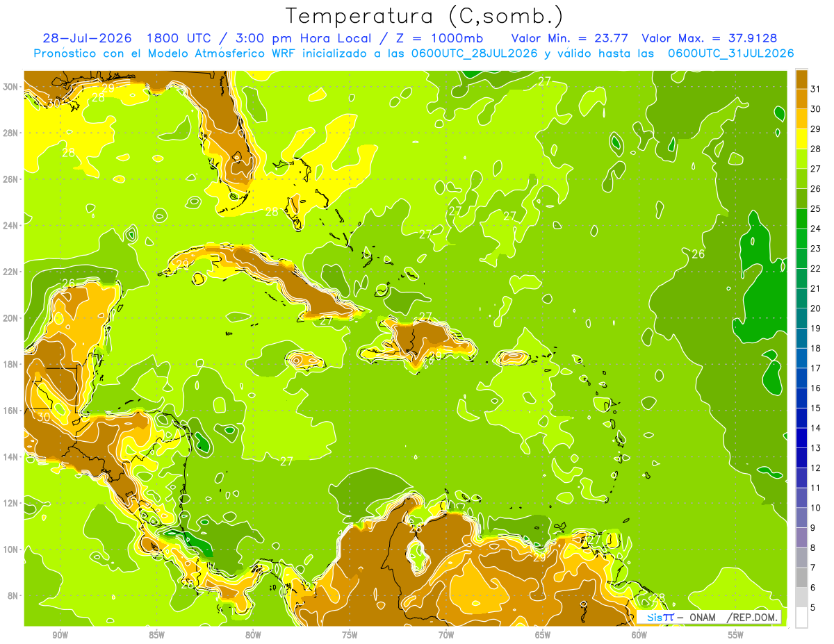Image resolution: width=834 pixels, height=644 pixels.
Task: Select the blue swatch between 16 and 17
Action: pos(801,378)
